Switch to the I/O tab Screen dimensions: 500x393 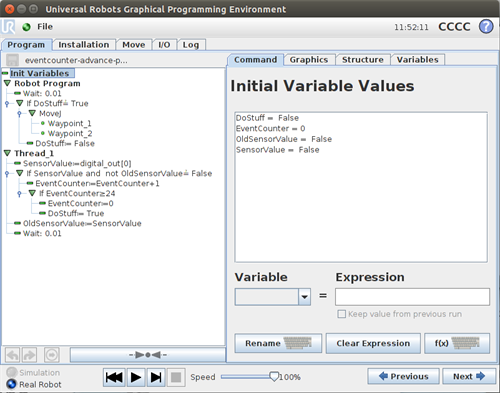(164, 45)
